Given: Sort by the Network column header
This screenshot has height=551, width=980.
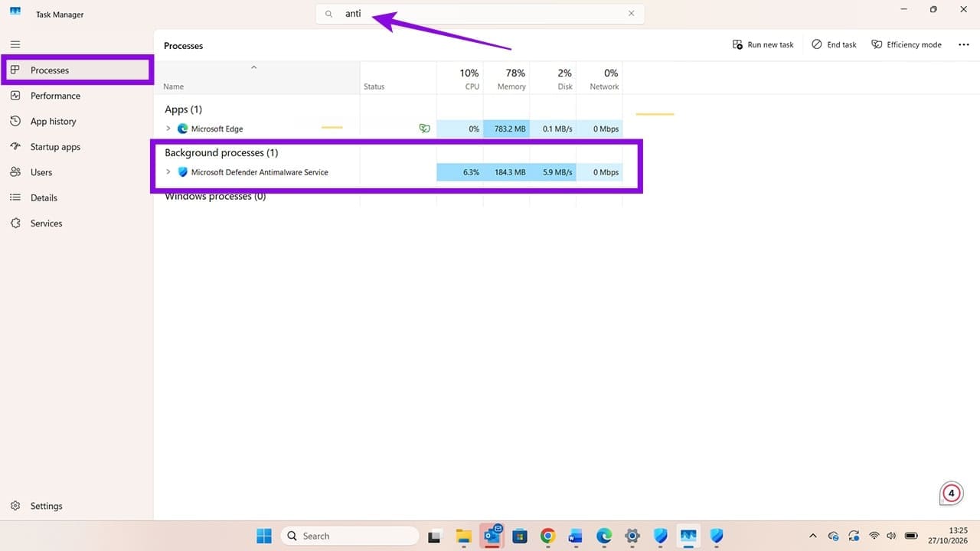Looking at the screenshot, I should point(599,78).
